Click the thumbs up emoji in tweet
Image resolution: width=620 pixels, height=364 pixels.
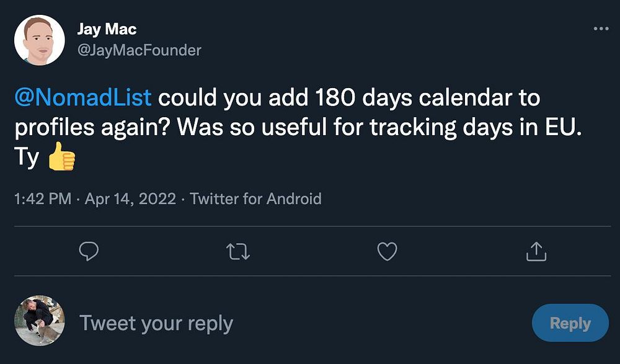(61, 156)
